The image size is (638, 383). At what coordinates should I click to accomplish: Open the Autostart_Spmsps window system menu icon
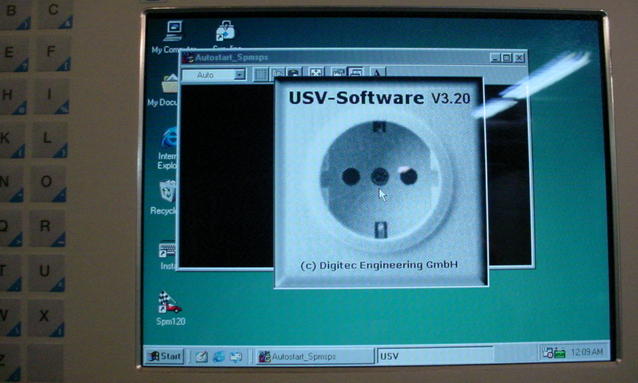tap(188, 58)
